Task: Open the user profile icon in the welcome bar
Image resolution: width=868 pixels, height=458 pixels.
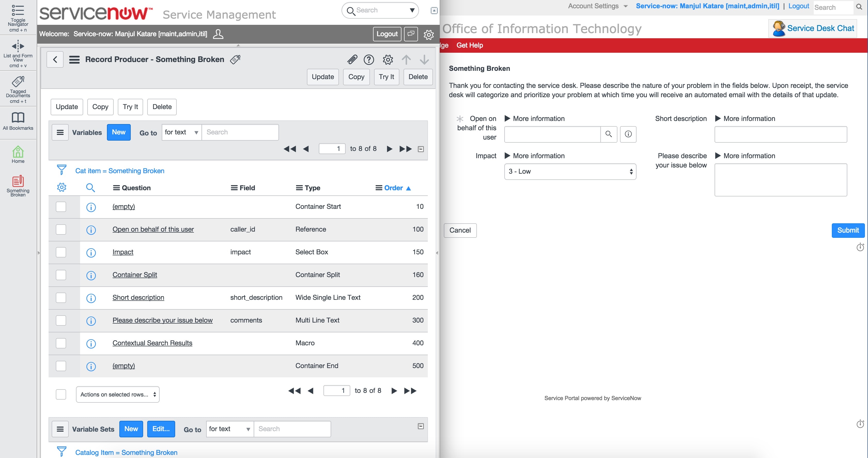Action: point(218,34)
